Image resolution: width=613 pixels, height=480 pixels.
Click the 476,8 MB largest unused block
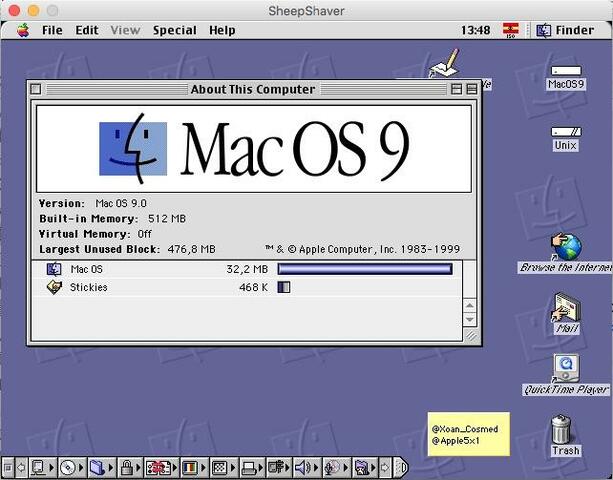click(192, 249)
